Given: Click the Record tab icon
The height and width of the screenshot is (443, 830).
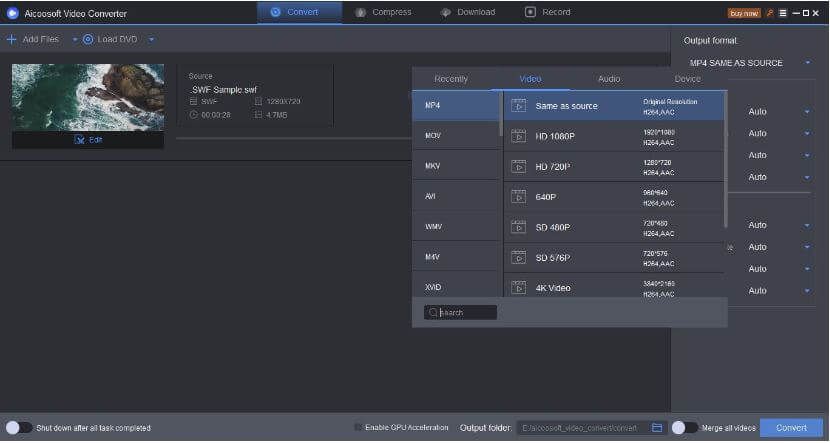Looking at the screenshot, I should (530, 12).
